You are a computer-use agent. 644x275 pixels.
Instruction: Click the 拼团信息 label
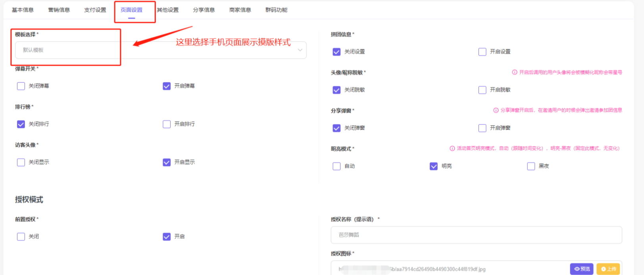point(341,34)
